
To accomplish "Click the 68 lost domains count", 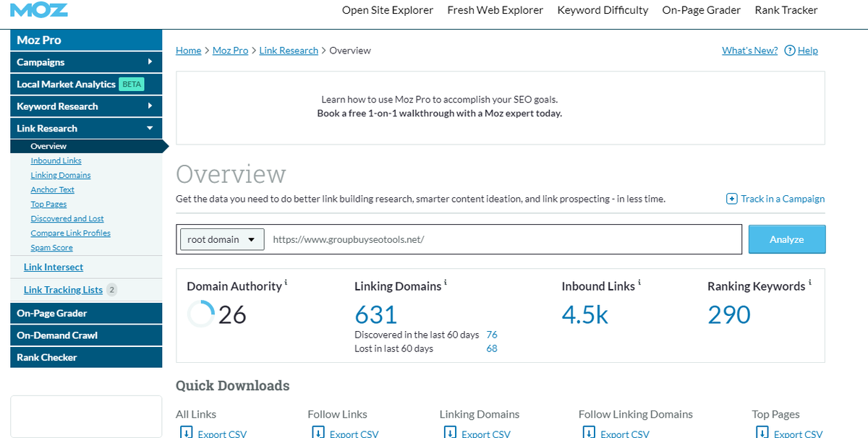I will (492, 348).
